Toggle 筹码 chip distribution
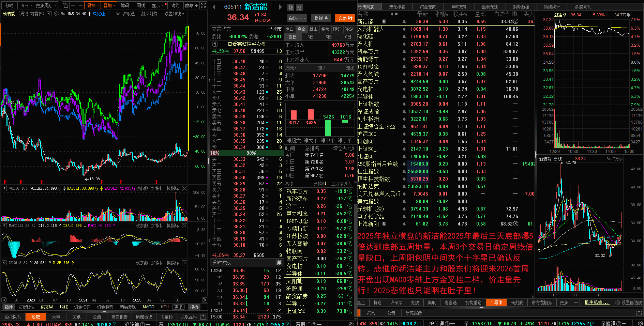Screen dimensions: 644x326 125,5
